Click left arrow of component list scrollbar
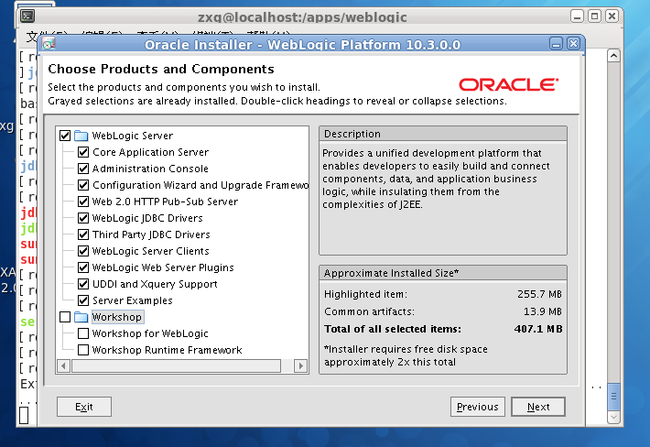650x447 pixels. click(x=63, y=366)
